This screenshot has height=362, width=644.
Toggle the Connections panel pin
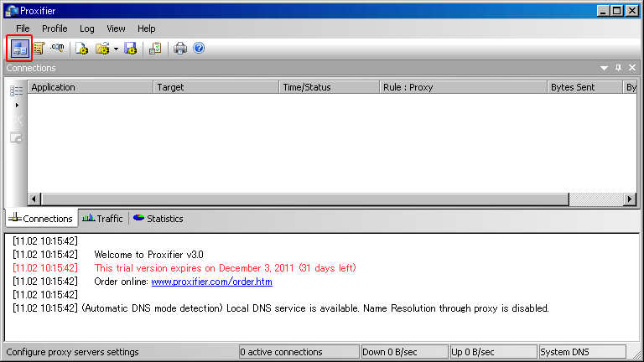click(x=618, y=68)
